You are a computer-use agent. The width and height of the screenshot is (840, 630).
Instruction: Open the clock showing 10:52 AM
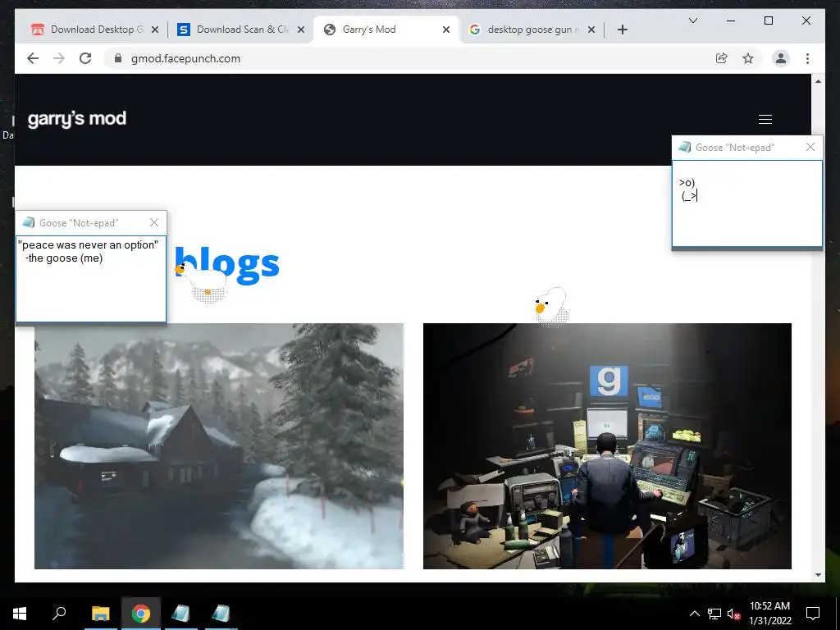(769, 614)
